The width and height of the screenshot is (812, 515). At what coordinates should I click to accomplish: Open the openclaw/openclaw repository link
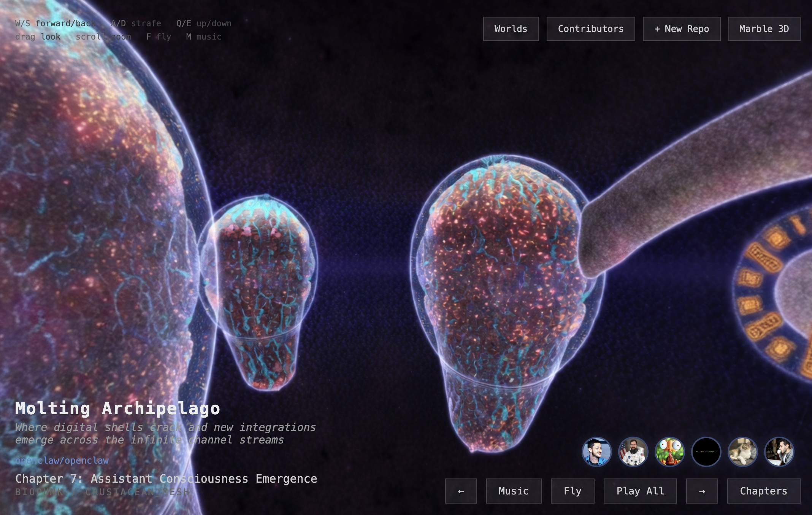coord(62,461)
